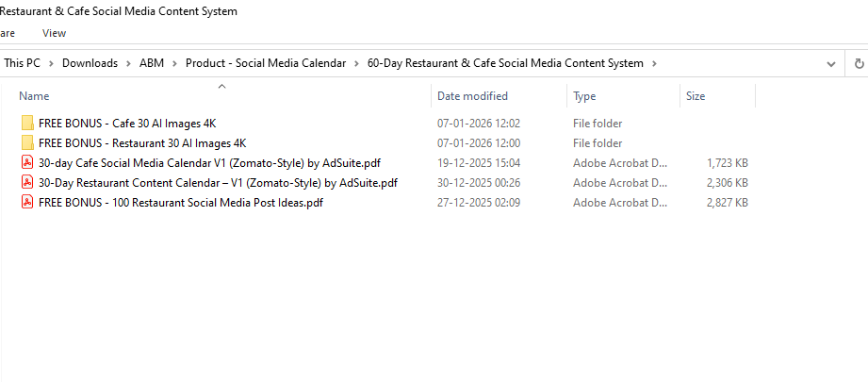Sort by the Type column header
The image size is (868, 382).
pyautogui.click(x=584, y=96)
